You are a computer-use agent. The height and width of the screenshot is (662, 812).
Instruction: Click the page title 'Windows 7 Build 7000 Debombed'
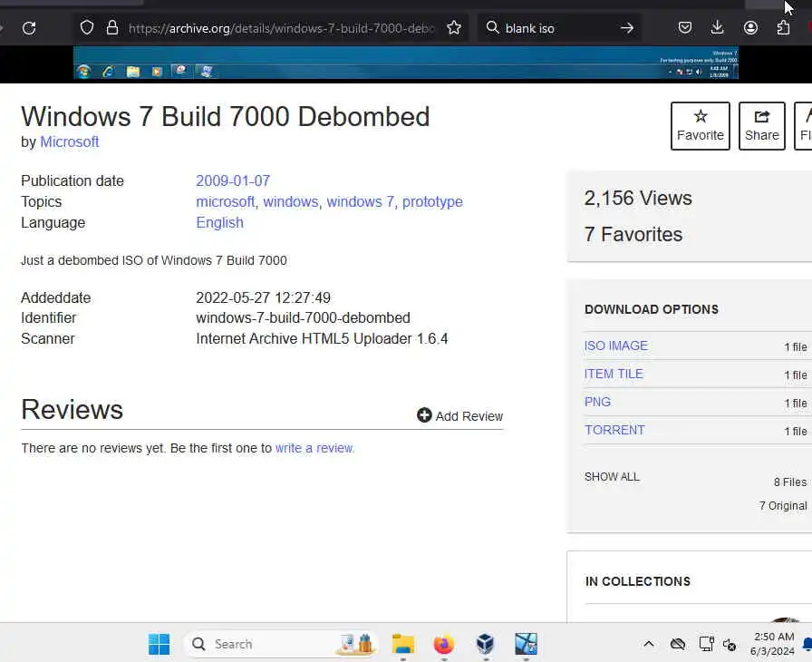click(226, 116)
